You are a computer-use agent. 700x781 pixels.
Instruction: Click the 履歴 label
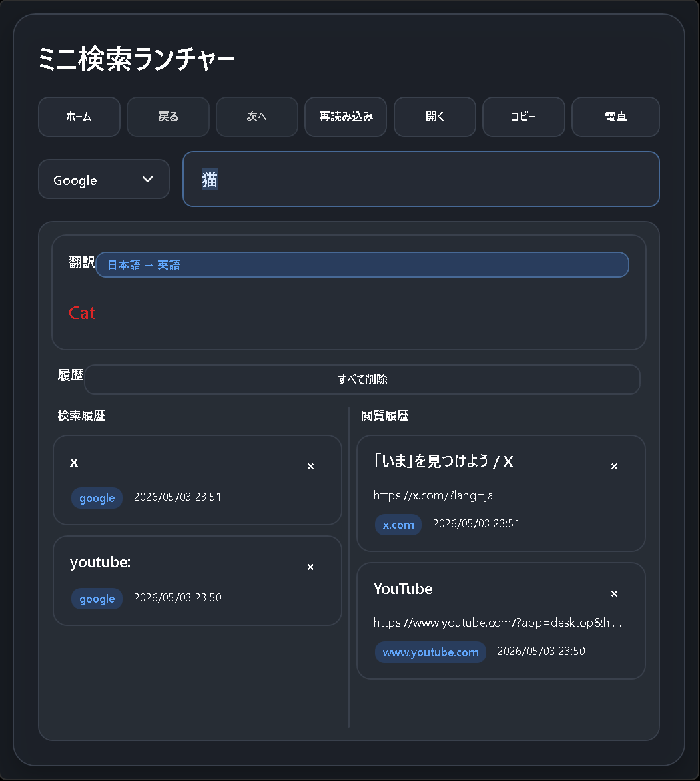pyautogui.click(x=71, y=375)
